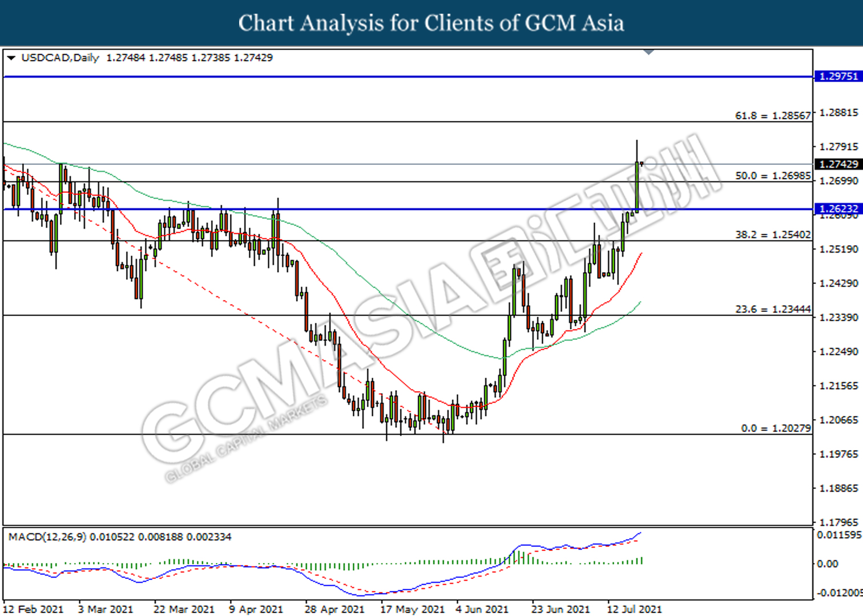Click the 1.28815 price axis value
Image resolution: width=863 pixels, height=616 pixels.
tap(838, 112)
